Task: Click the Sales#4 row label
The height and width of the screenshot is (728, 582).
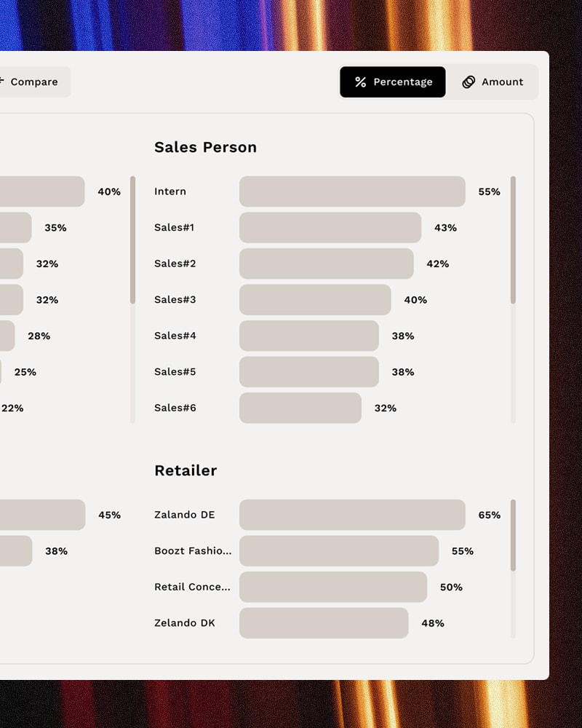Action: pyautogui.click(x=175, y=336)
